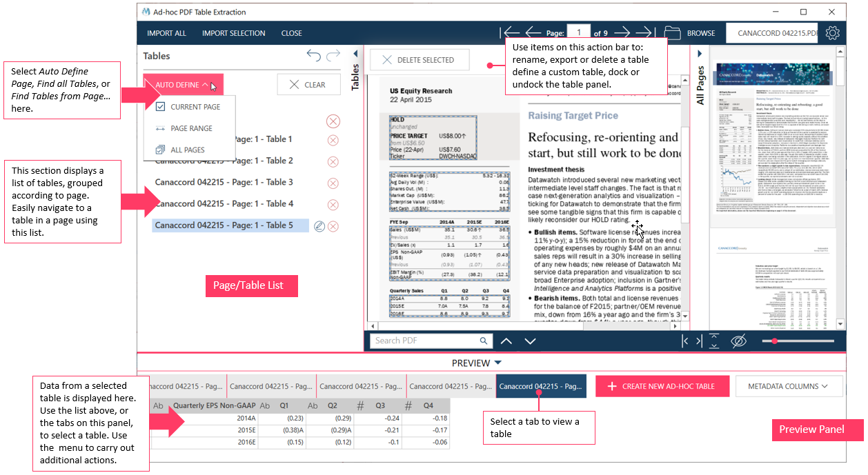This screenshot has height=475, width=868.
Task: Find next search result down chevron
Action: coord(530,341)
